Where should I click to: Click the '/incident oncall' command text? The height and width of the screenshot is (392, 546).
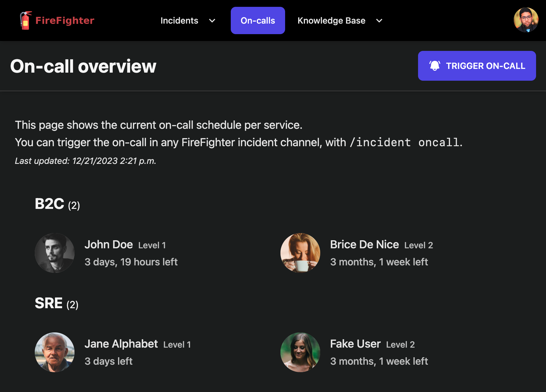(x=404, y=142)
